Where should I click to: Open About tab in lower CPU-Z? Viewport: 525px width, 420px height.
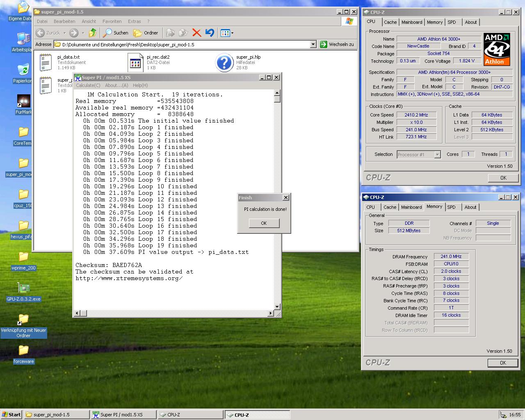point(470,208)
